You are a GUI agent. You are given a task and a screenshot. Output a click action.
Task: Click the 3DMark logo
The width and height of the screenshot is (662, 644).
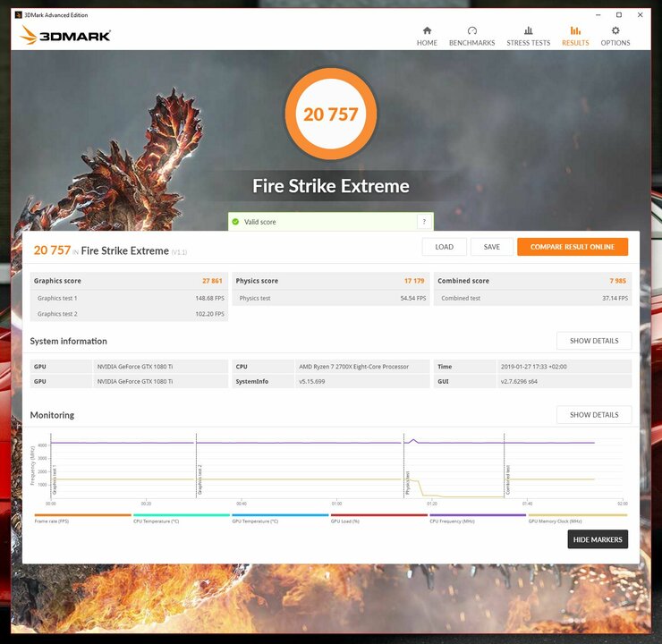[x=65, y=35]
